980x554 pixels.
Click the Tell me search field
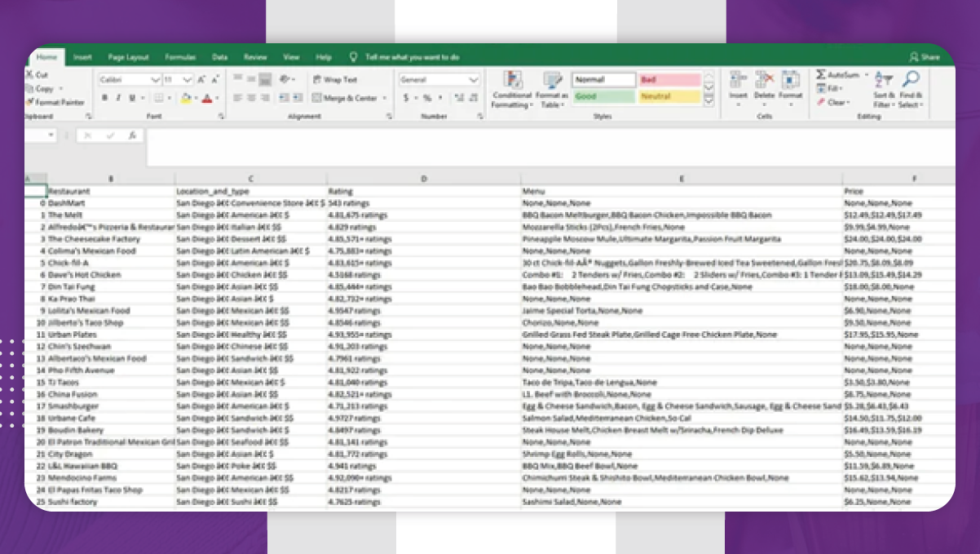tap(412, 57)
